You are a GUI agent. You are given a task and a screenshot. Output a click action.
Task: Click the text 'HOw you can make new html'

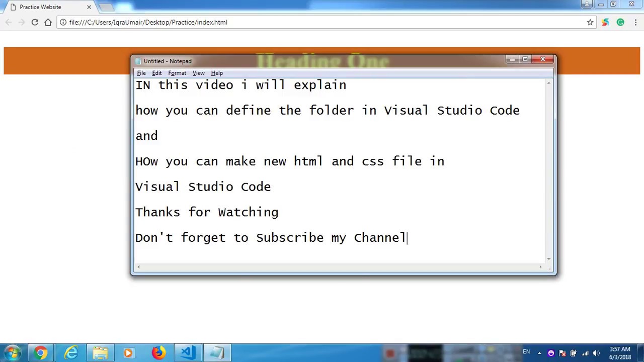pyautogui.click(x=229, y=161)
